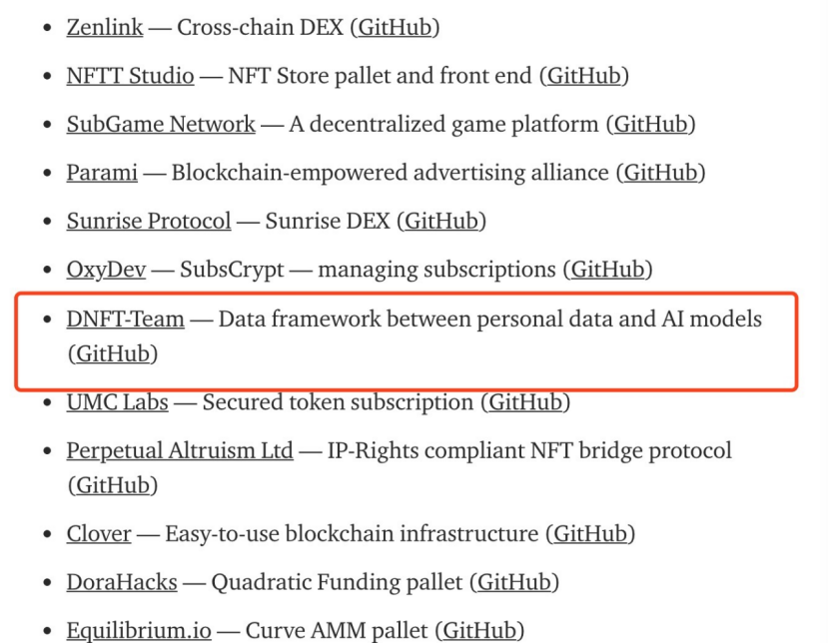Open GitHub link for Quadratic Funding pallet
829x644 pixels.
[x=514, y=582]
